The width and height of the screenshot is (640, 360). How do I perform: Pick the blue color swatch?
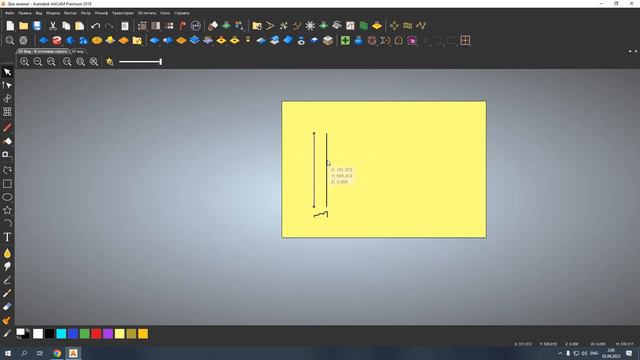pos(73,334)
